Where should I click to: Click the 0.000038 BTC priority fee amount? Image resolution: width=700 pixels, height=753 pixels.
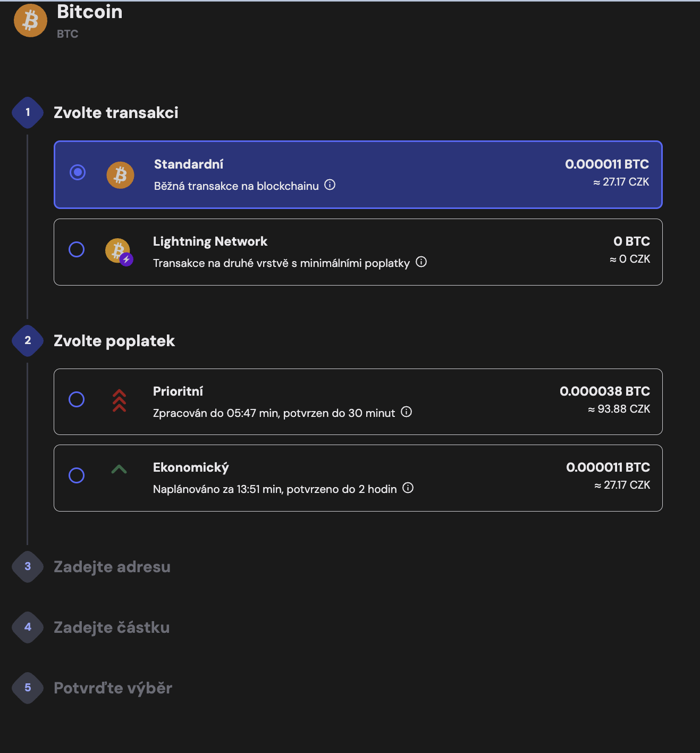coord(605,391)
